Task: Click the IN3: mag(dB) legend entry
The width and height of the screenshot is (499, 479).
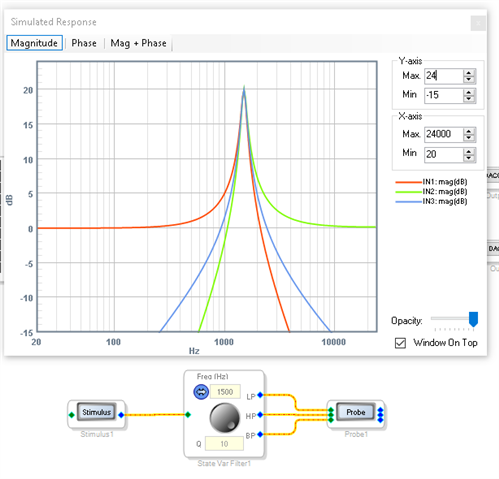Action: coord(431,201)
